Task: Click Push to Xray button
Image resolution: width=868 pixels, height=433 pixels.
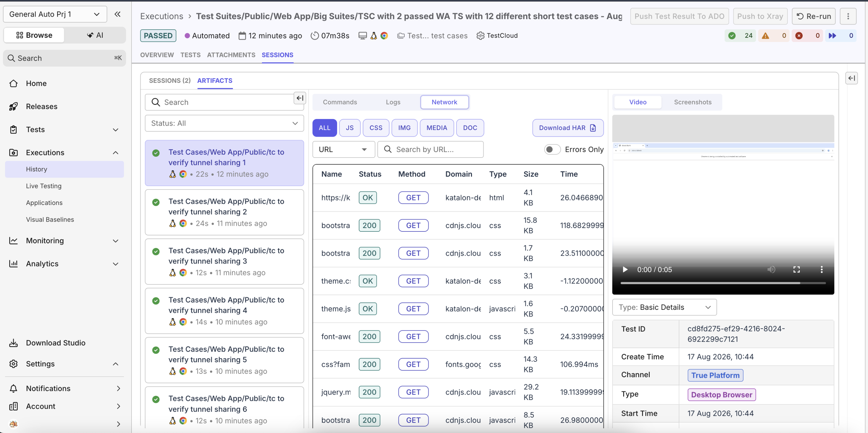Action: pyautogui.click(x=760, y=16)
